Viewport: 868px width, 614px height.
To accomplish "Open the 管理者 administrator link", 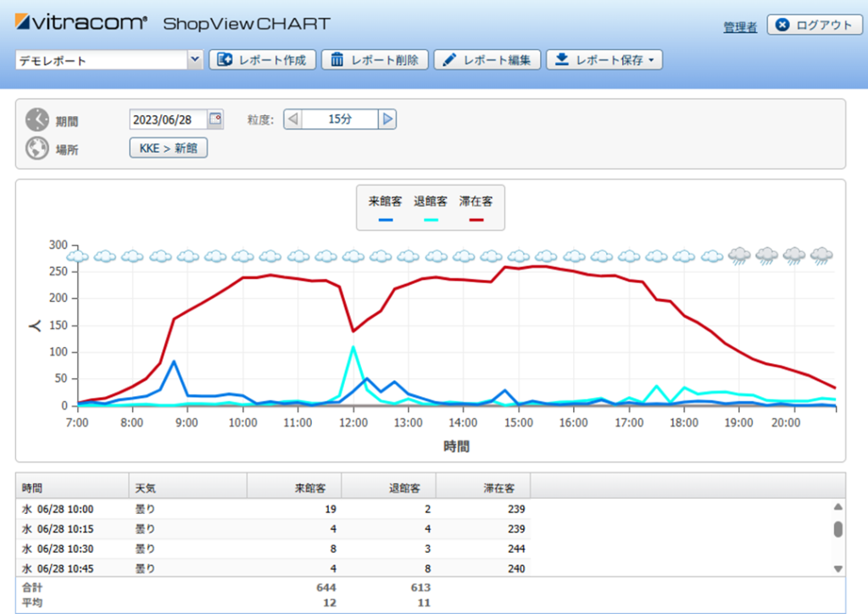I will coord(740,27).
